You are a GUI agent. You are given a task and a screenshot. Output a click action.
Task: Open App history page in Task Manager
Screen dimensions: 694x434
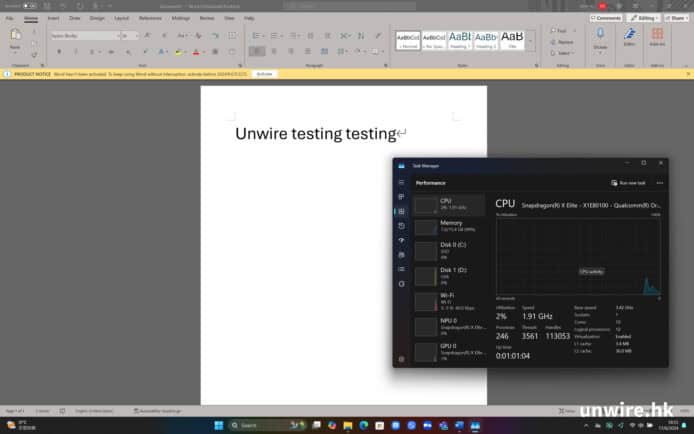[x=402, y=226]
